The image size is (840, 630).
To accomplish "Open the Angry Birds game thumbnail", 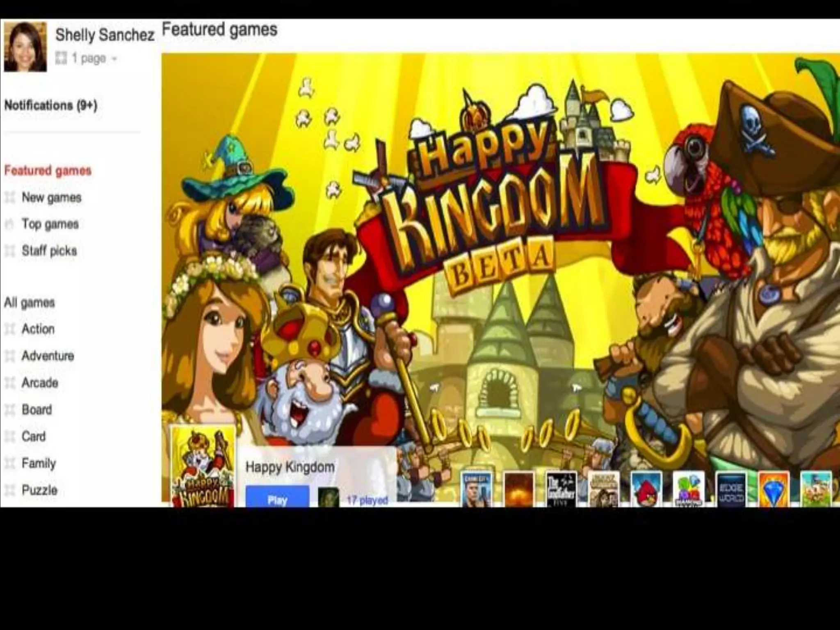I will pyautogui.click(x=646, y=489).
